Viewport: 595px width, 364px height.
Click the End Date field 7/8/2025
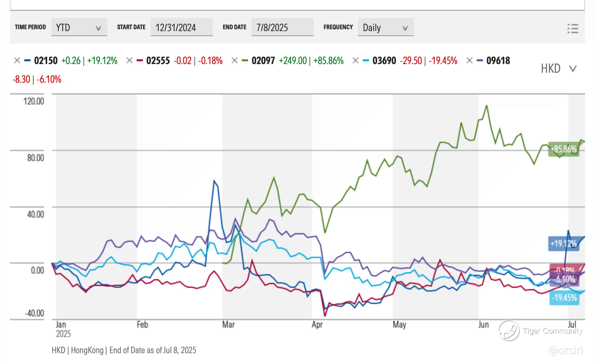[x=282, y=28]
